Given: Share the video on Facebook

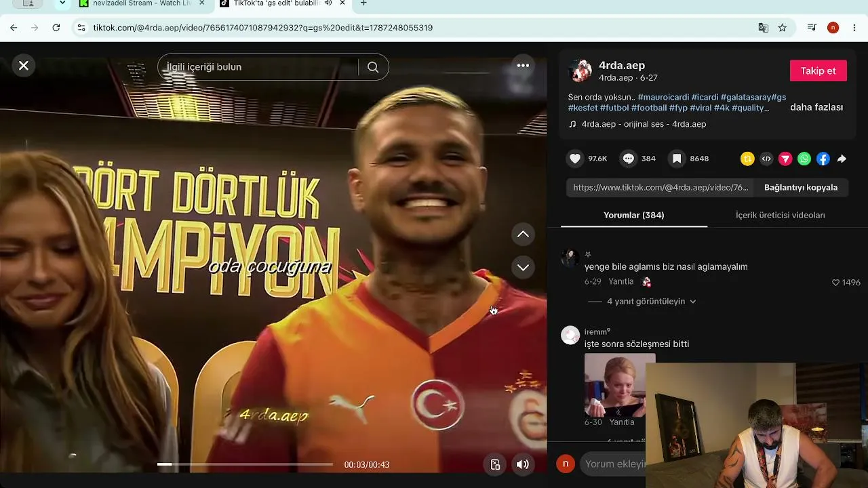Looking at the screenshot, I should [x=823, y=159].
